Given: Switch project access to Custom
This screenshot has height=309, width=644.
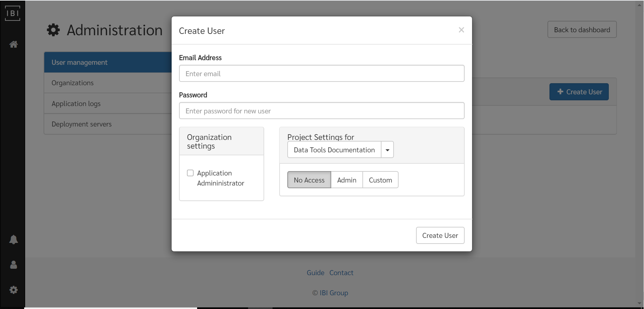Looking at the screenshot, I should 380,180.
